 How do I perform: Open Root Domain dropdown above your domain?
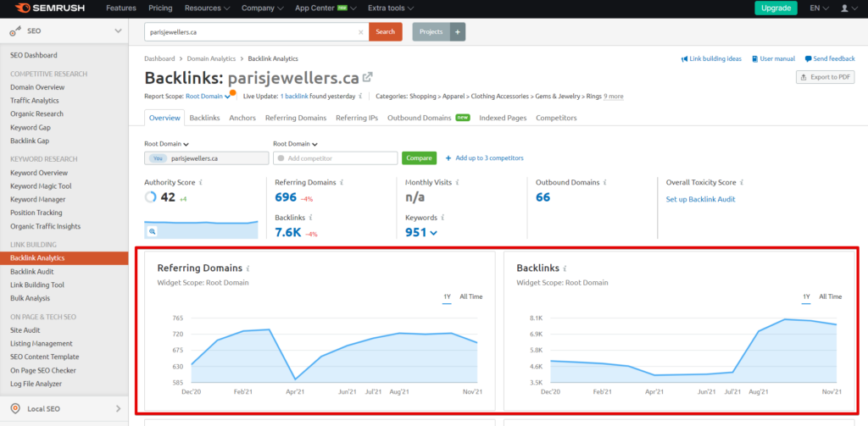167,144
